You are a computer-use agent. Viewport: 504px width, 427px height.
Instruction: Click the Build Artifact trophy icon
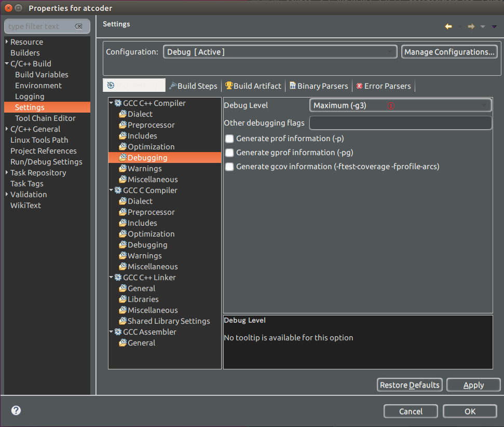coord(229,85)
